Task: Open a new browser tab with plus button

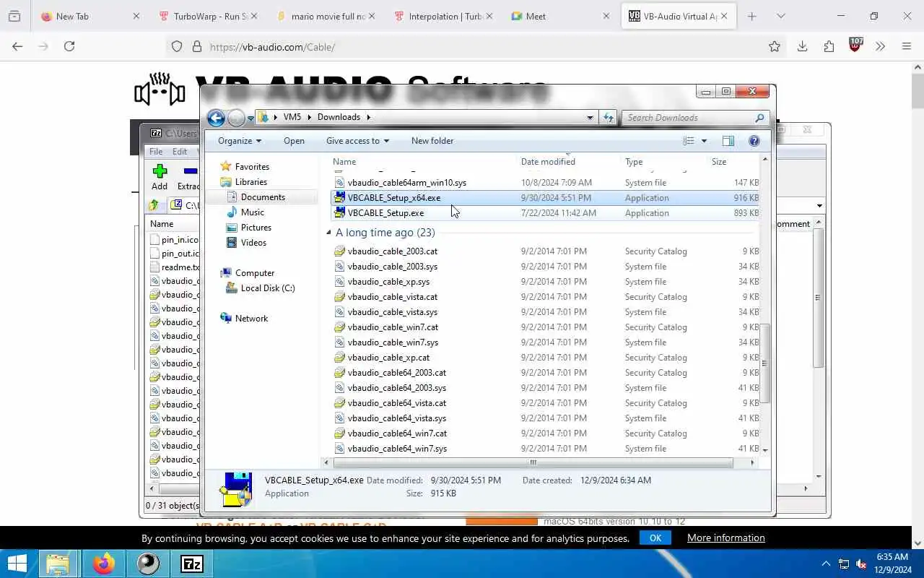Action: 752,16
